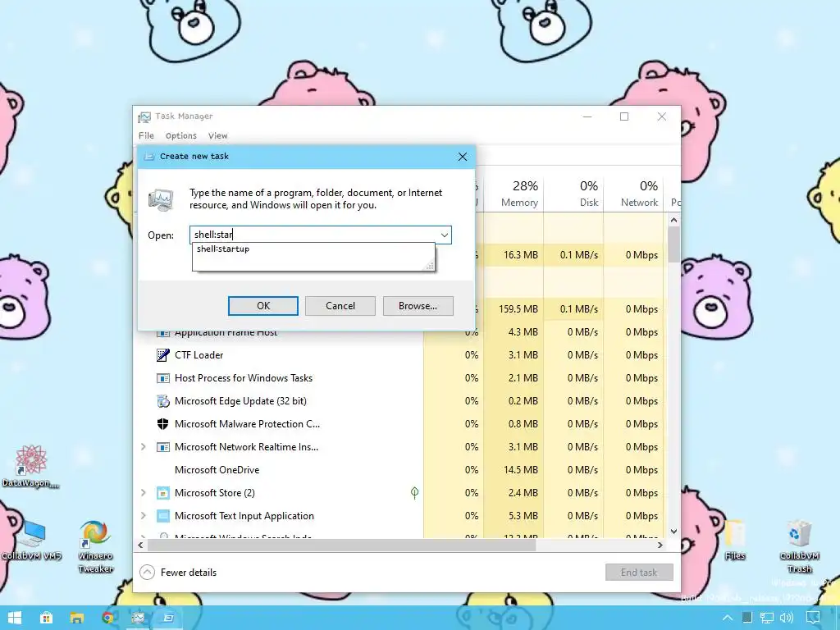Open Google Chrome from the taskbar
The width and height of the screenshot is (840, 630).
coord(107,618)
